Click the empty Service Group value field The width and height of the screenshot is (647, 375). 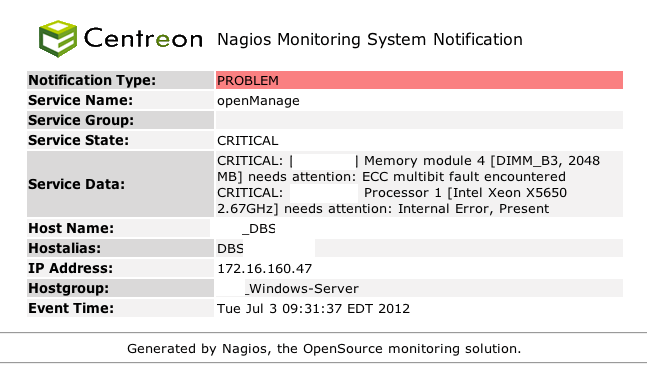(419, 120)
